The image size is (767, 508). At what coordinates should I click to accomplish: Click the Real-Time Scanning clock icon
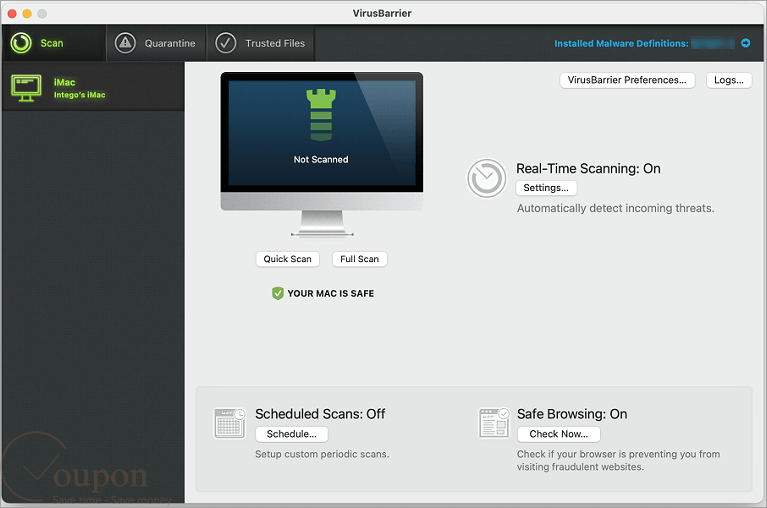point(486,178)
